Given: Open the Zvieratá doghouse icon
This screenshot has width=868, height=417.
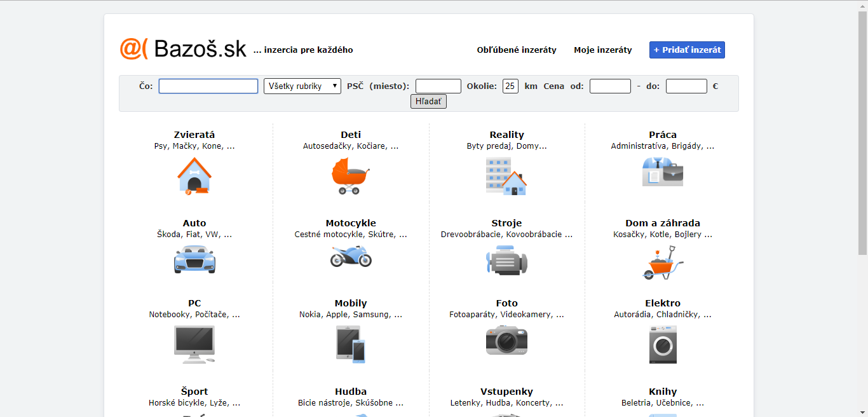Looking at the screenshot, I should pos(194,175).
